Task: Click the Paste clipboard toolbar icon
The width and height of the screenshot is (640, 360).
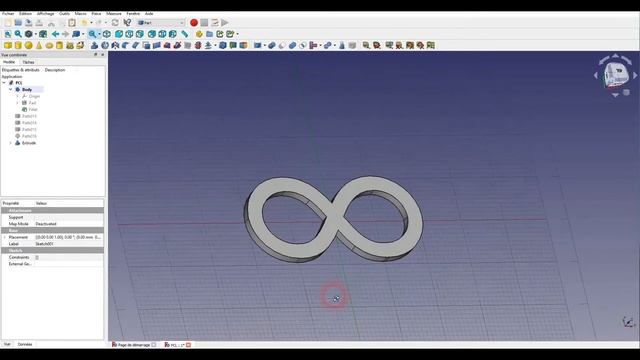Action: click(72, 23)
